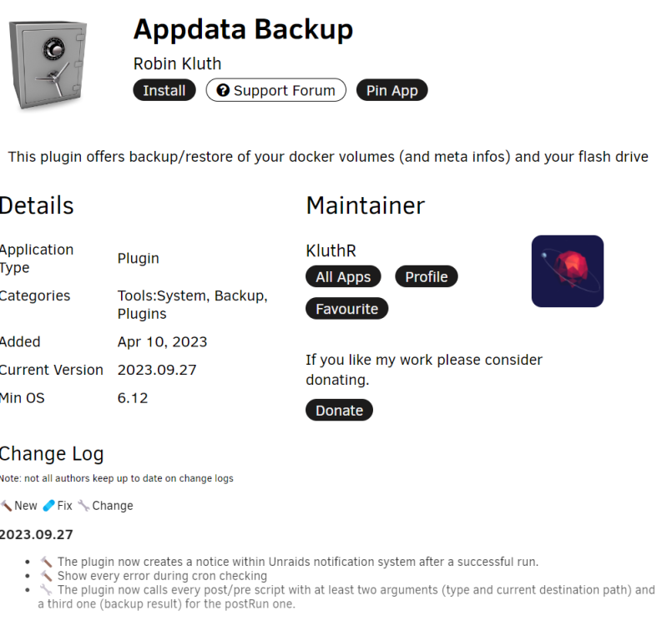Click the Donate button

point(339,411)
